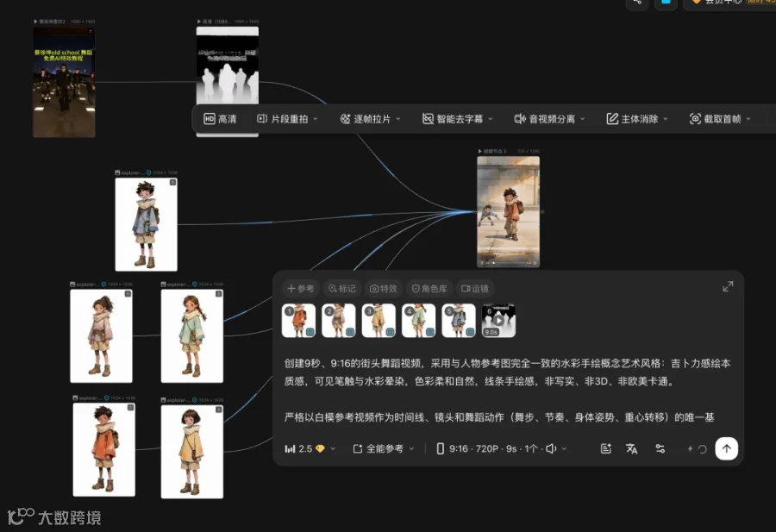Click the corner icon on blue-jacket boy image

[172, 183]
